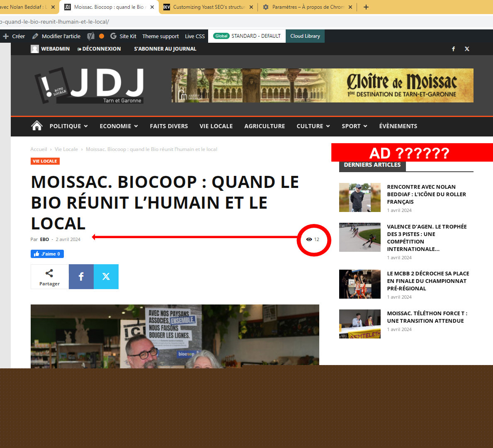Share article on Facebook blue button

tap(81, 277)
